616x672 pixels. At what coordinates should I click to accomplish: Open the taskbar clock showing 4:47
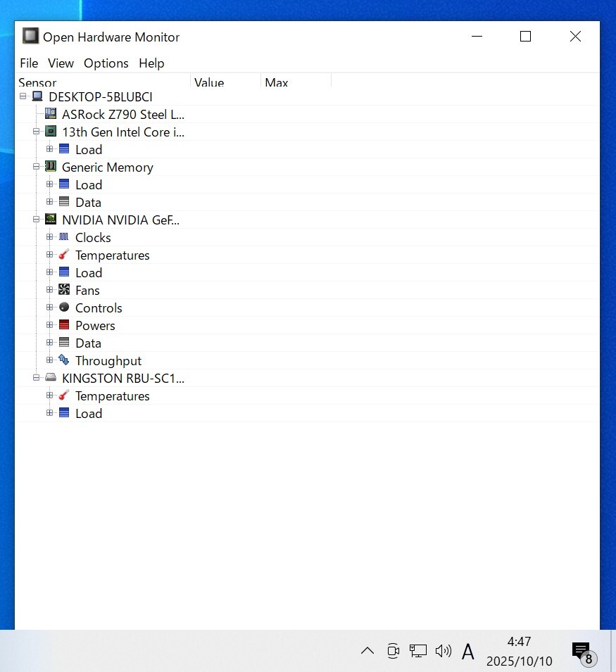click(x=519, y=651)
